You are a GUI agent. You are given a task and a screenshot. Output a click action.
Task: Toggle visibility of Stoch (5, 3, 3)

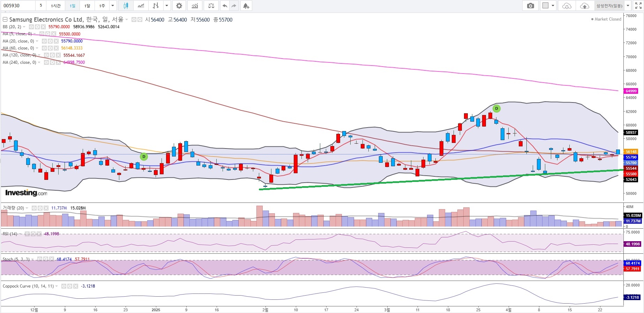[x=40, y=259]
